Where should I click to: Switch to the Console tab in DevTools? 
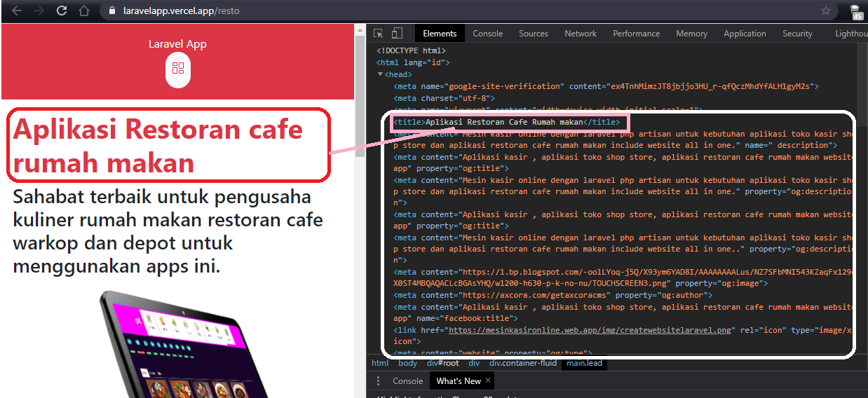[x=487, y=33]
